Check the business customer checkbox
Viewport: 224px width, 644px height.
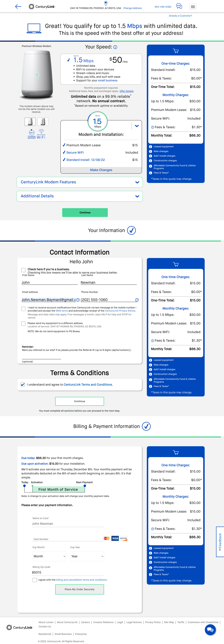point(23,270)
